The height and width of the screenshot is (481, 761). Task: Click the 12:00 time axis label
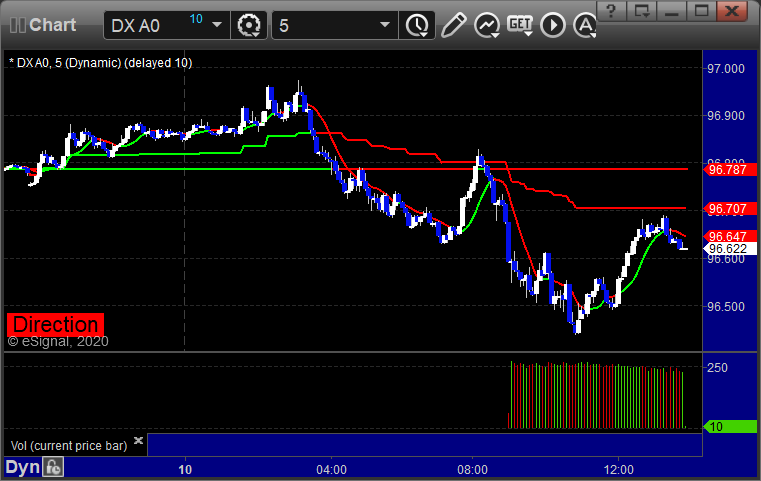[618, 469]
